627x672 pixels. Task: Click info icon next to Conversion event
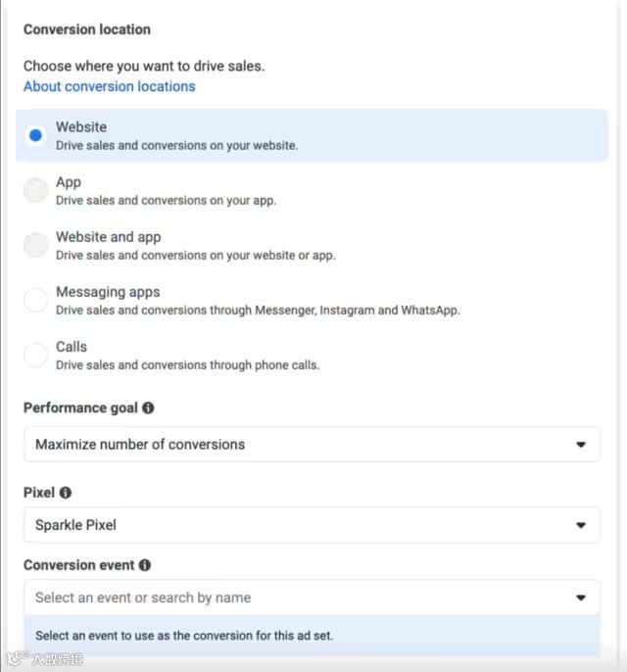pyautogui.click(x=145, y=565)
